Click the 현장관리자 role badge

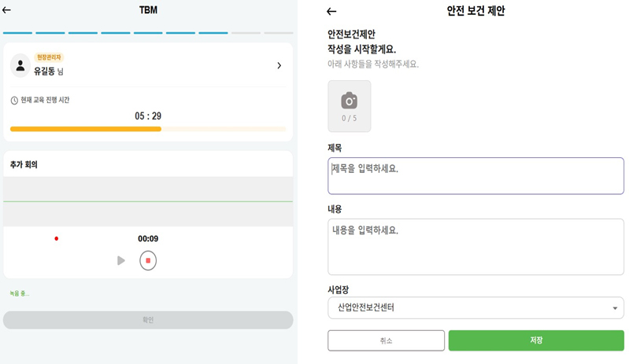48,57
